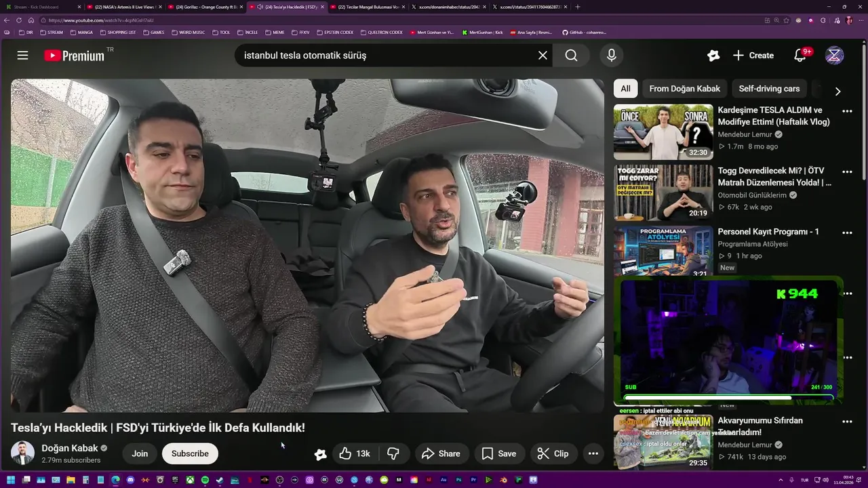Open Doğan Kabak channel avatar
The height and width of the screenshot is (488, 868).
click(x=22, y=453)
